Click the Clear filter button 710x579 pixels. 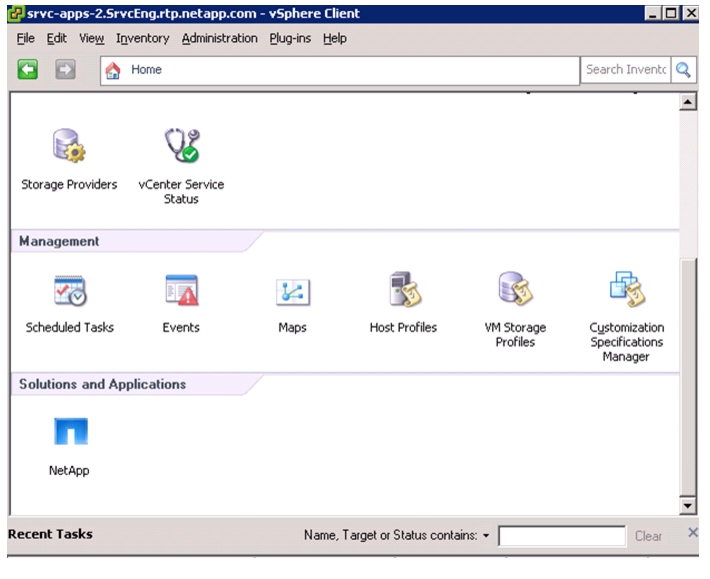click(x=648, y=536)
